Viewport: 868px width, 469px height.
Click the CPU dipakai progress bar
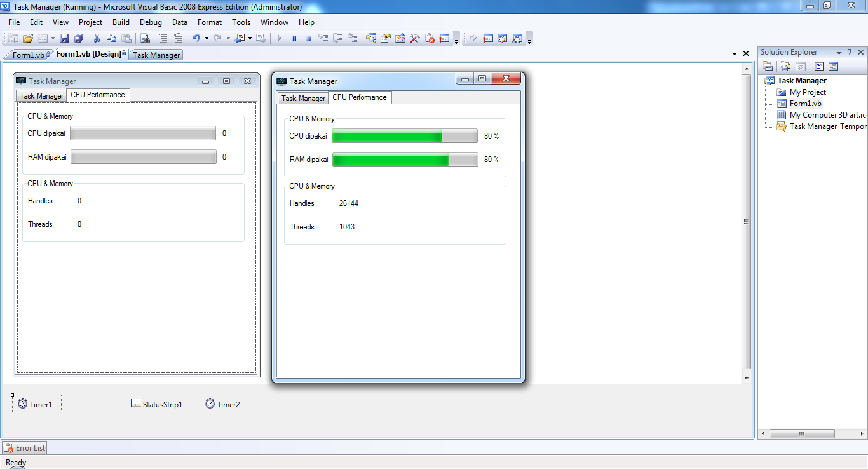(404, 135)
